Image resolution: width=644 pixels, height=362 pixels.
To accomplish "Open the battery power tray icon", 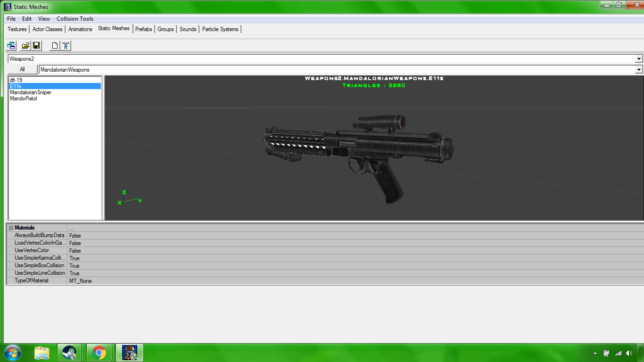I will pos(607,353).
